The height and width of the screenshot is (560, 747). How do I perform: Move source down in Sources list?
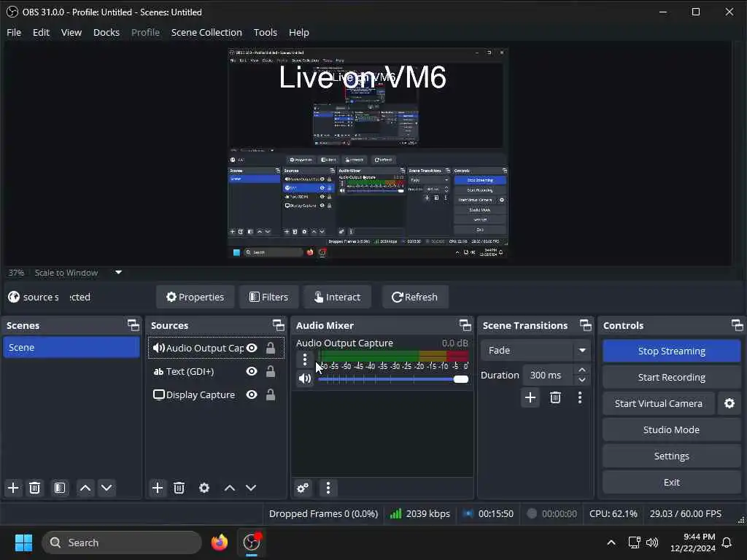click(251, 488)
